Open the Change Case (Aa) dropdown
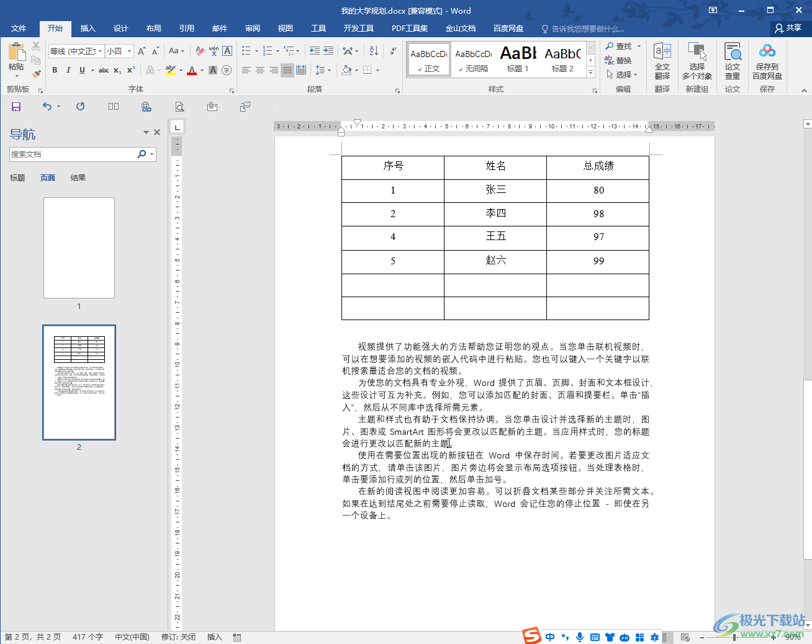The width and height of the screenshot is (812, 644). tap(177, 51)
